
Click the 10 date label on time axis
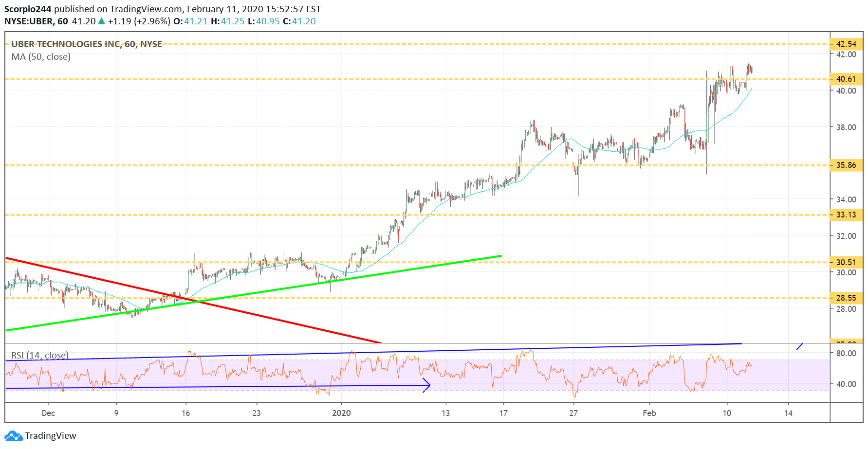(727, 413)
